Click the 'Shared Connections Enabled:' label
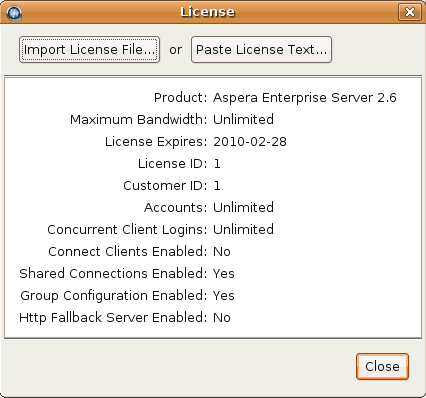 click(113, 274)
